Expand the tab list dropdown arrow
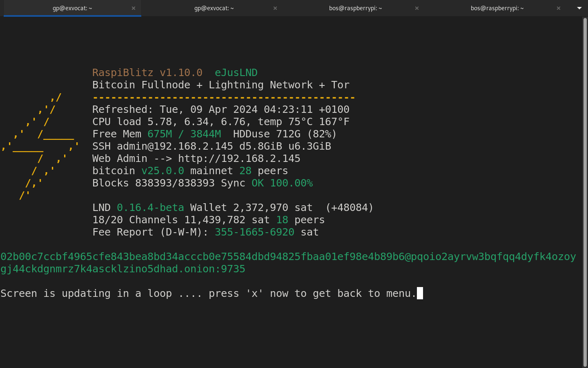This screenshot has width=588, height=368. point(579,8)
